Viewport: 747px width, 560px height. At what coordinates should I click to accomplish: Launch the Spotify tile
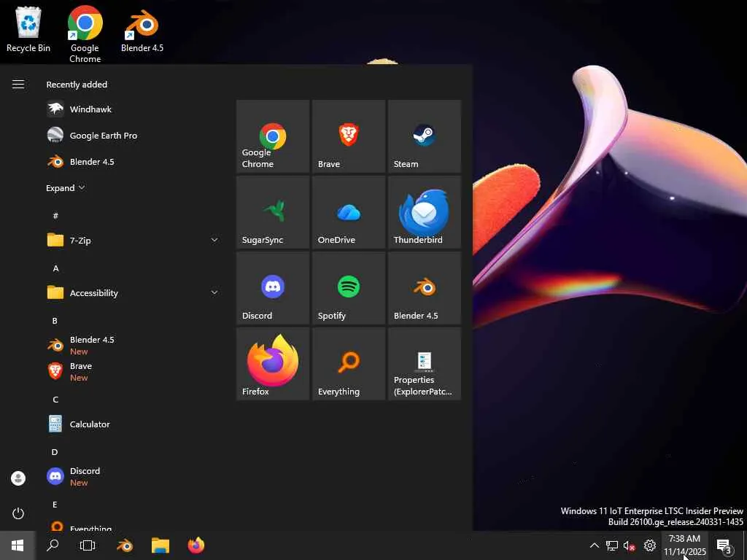click(x=348, y=287)
